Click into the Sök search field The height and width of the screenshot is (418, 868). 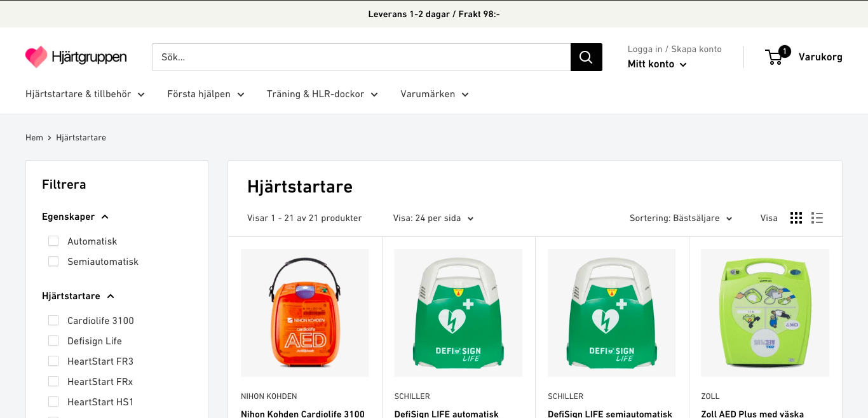pyautogui.click(x=361, y=57)
